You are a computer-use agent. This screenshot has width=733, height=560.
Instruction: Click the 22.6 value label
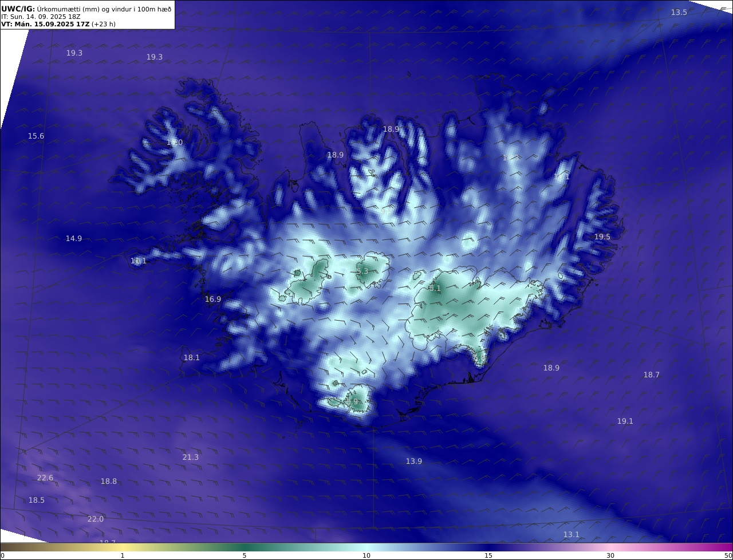coord(45,478)
